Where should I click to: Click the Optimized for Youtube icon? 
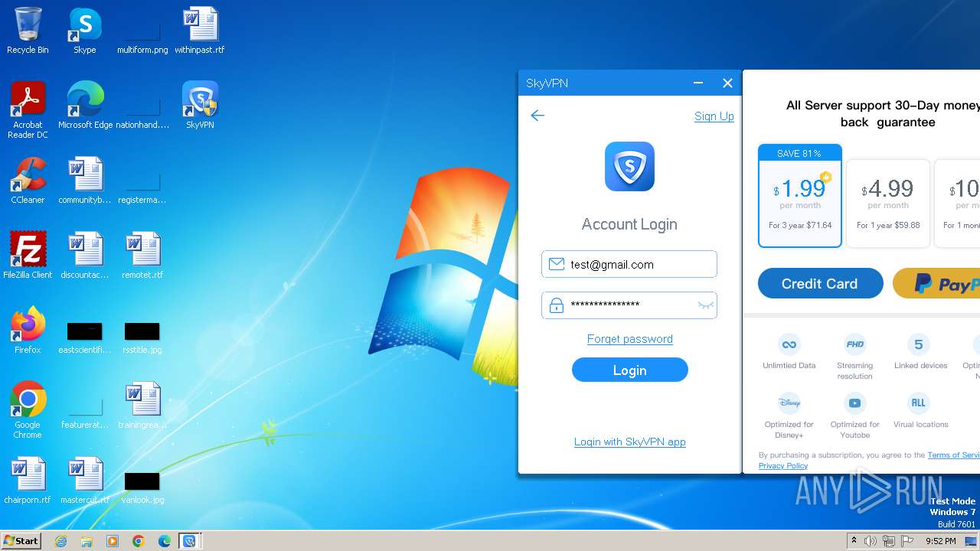pos(854,403)
